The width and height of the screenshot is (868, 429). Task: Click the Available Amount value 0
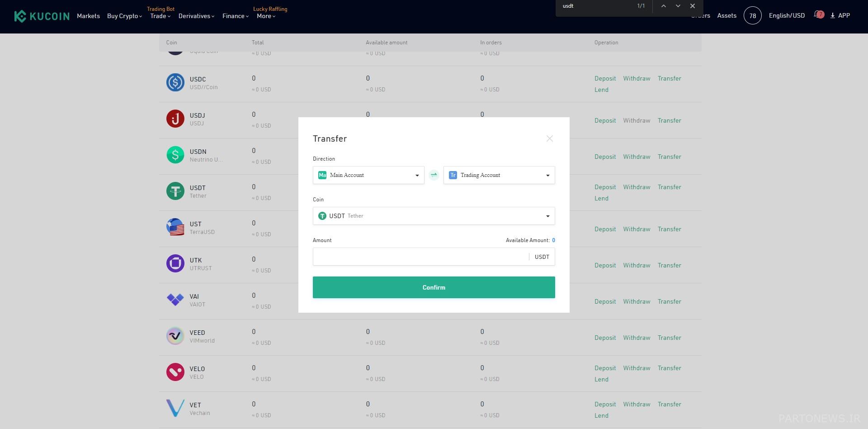tap(553, 240)
